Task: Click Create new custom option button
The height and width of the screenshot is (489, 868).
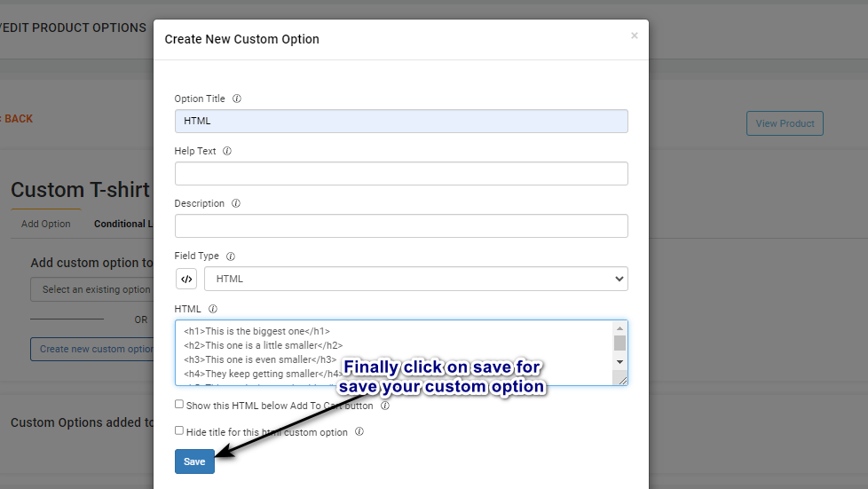Action: 92,350
